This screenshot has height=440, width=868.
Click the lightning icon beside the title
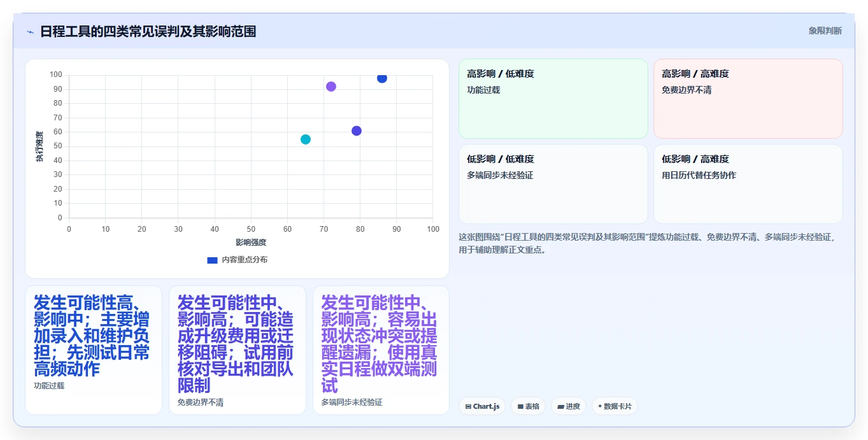click(30, 31)
